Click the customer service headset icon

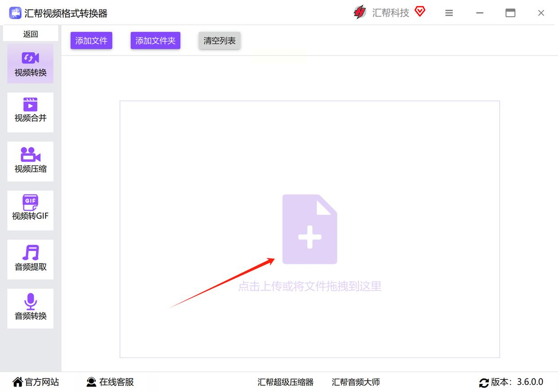(x=92, y=382)
